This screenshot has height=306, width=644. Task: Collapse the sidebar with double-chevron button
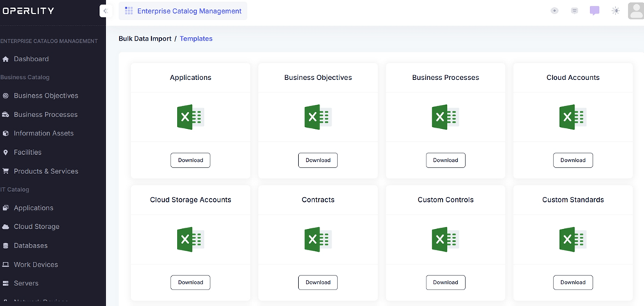click(104, 11)
